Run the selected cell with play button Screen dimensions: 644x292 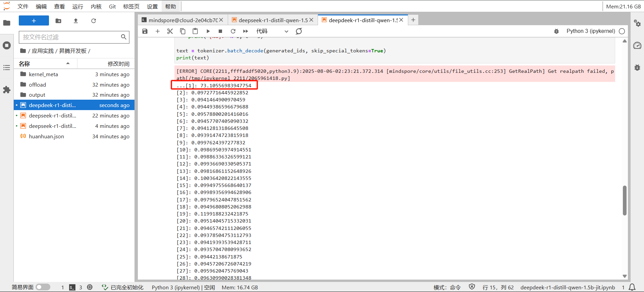[x=208, y=31]
